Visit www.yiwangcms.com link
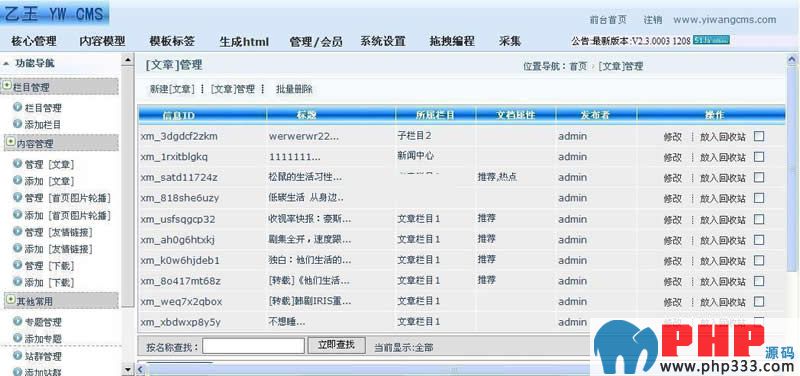800x376 pixels. [x=724, y=20]
